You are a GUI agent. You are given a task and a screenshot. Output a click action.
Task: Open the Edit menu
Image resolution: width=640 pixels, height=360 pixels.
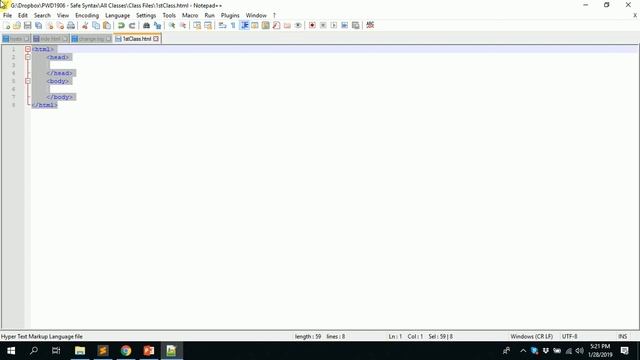tap(23, 16)
